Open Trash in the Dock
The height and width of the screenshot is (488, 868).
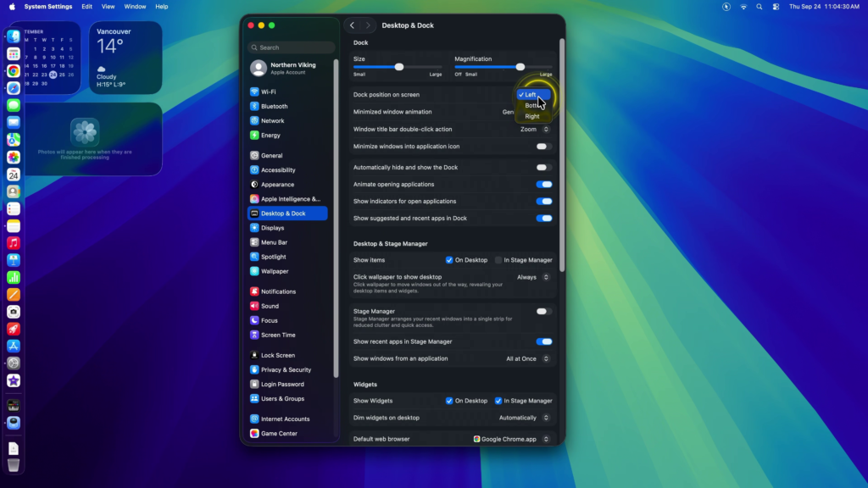point(14,465)
